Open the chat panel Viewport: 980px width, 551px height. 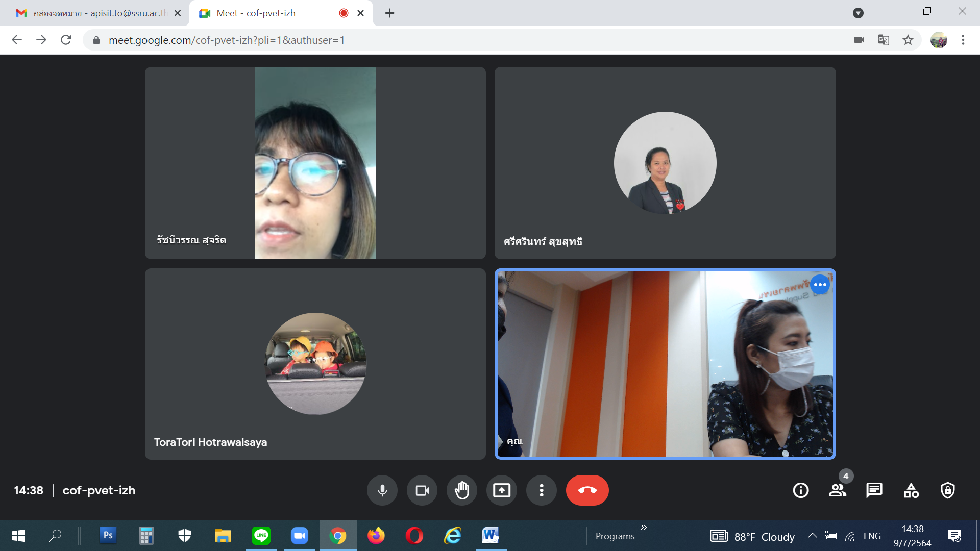point(874,490)
